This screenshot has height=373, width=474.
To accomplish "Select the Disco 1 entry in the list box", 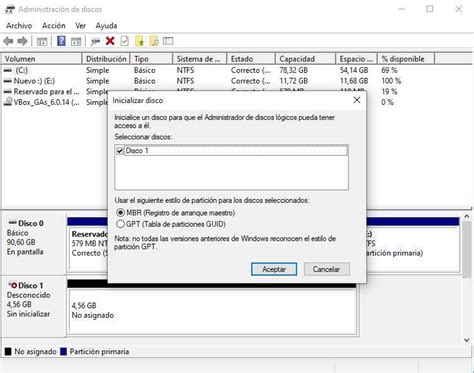I will 232,151.
